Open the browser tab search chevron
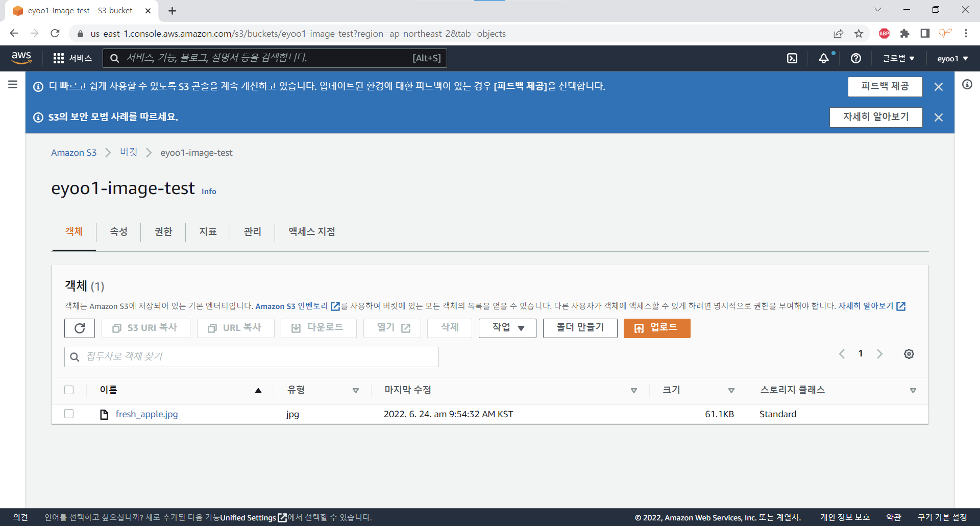 877,9
